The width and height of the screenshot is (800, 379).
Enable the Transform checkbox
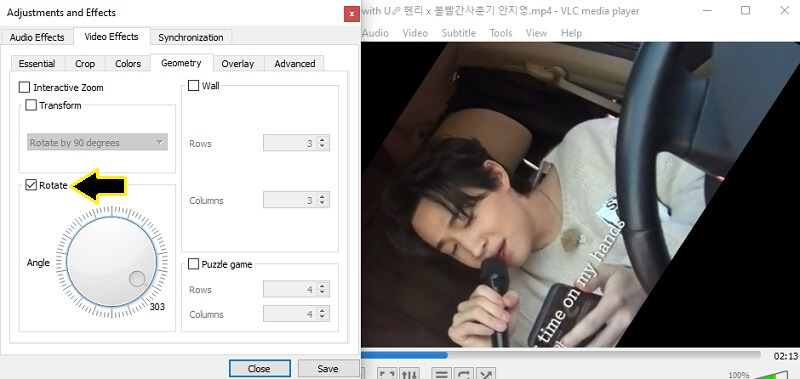click(x=31, y=105)
